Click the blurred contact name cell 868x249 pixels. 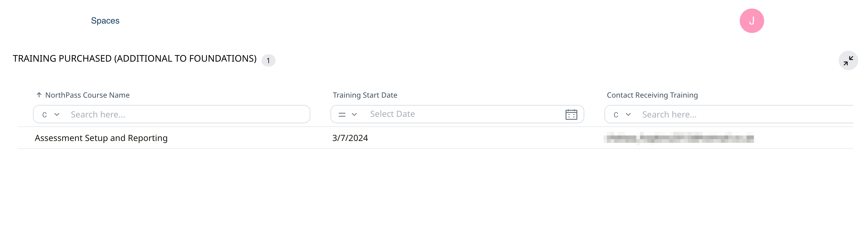(x=679, y=138)
